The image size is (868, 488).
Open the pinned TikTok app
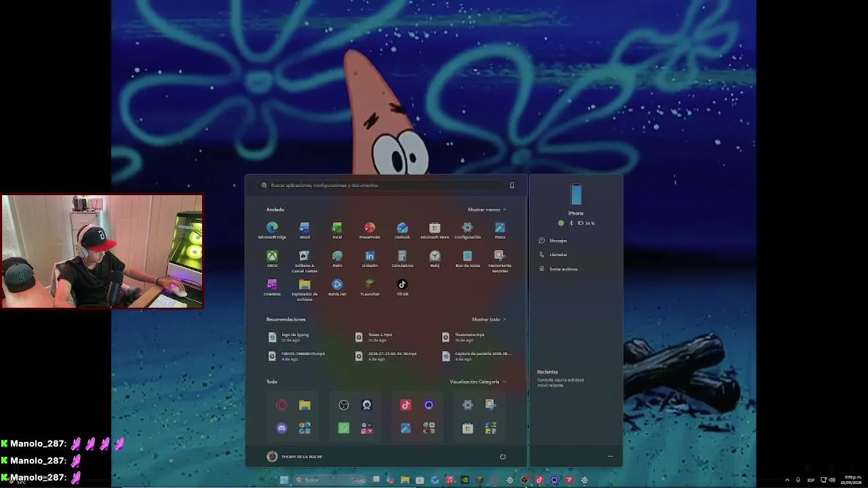[402, 287]
